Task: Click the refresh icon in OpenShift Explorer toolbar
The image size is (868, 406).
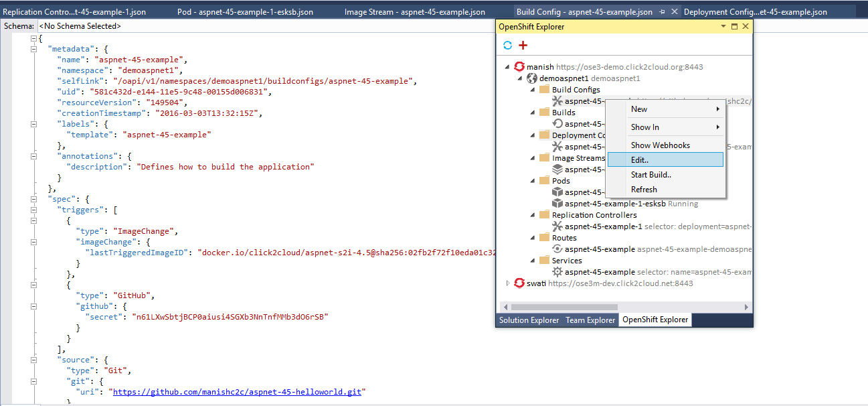Action: pyautogui.click(x=508, y=45)
